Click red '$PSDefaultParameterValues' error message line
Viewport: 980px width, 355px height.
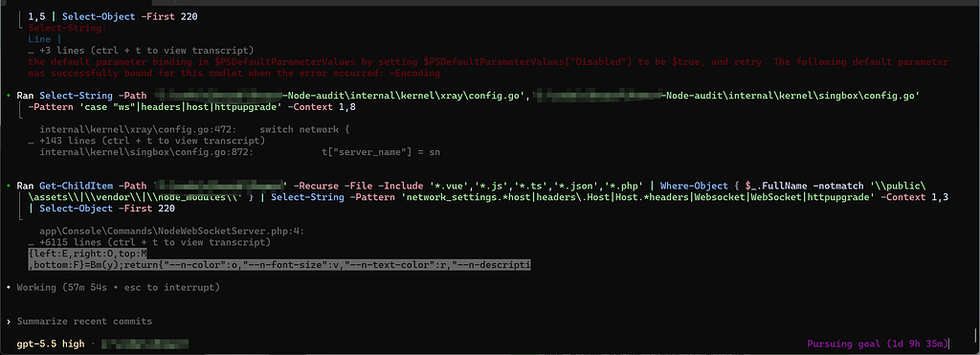click(x=489, y=62)
